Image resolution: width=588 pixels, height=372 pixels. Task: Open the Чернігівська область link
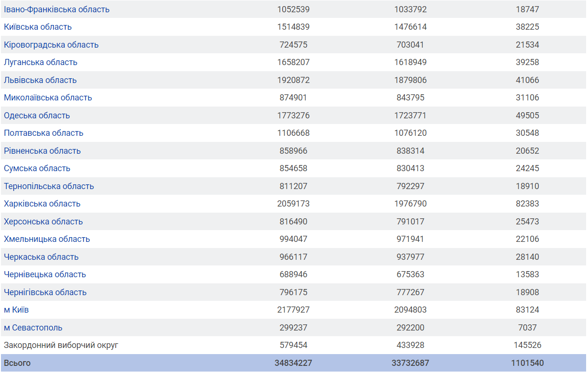point(45,292)
